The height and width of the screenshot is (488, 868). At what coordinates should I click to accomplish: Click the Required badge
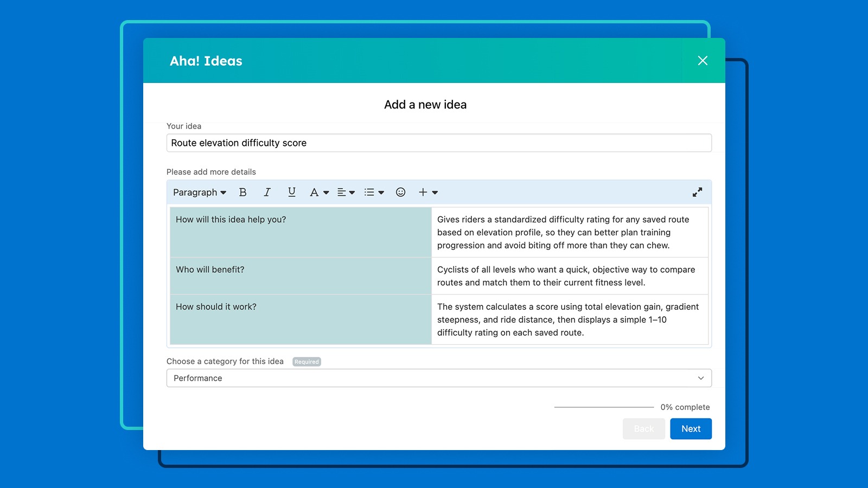[x=307, y=362]
